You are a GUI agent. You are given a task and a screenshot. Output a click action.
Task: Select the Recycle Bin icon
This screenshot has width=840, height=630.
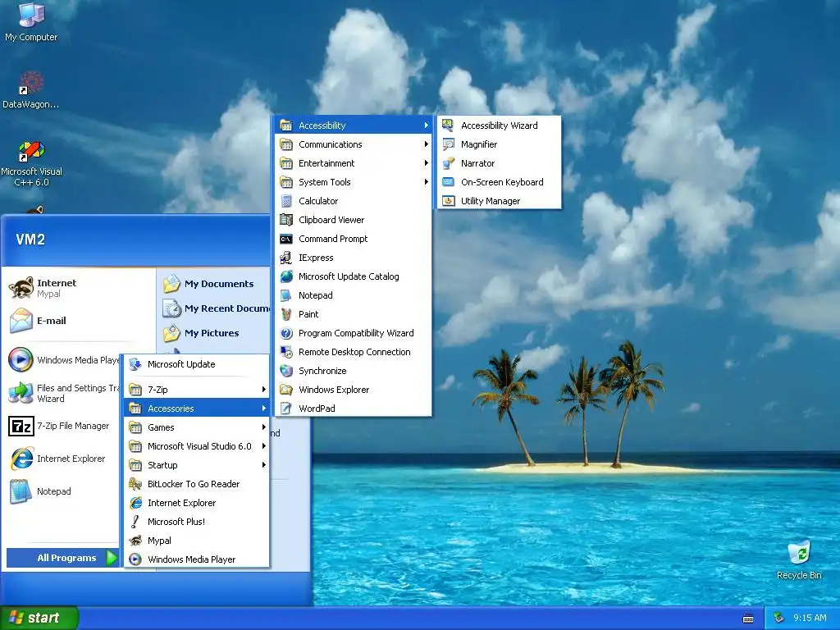pos(799,560)
